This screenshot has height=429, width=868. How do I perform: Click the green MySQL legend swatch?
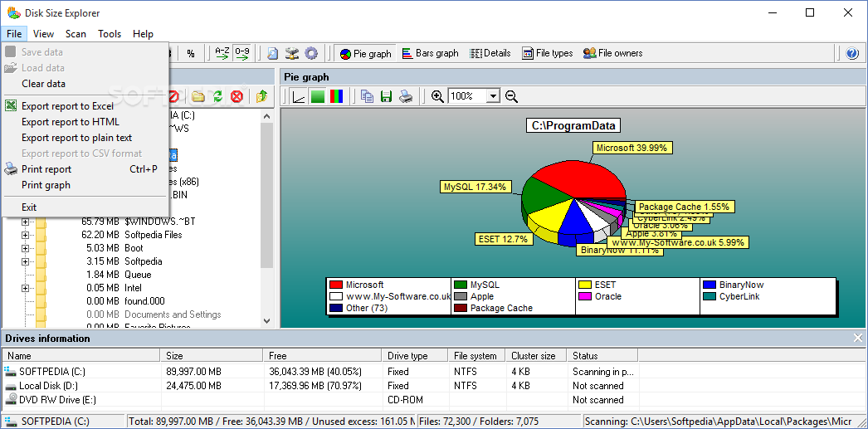(x=461, y=285)
